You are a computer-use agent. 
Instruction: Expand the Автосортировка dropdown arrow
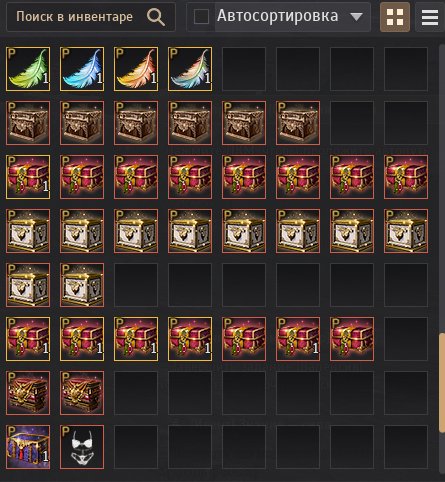pyautogui.click(x=356, y=17)
